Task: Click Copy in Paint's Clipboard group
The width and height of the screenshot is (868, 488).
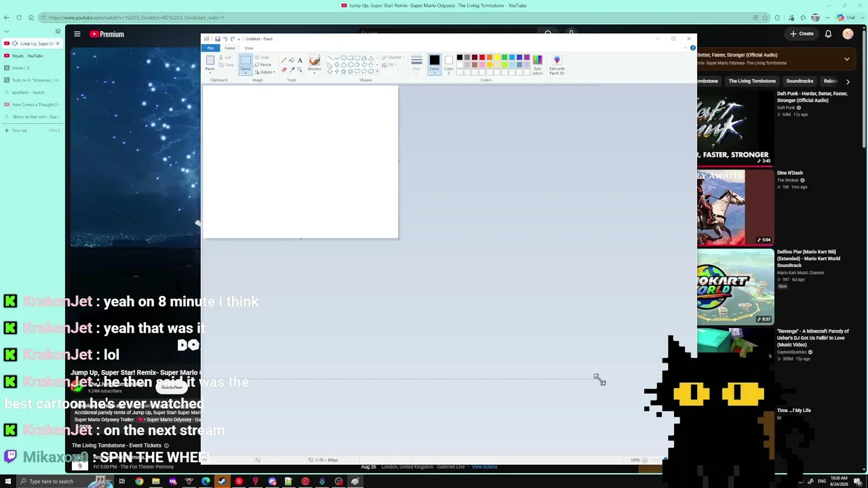Action: point(227,64)
